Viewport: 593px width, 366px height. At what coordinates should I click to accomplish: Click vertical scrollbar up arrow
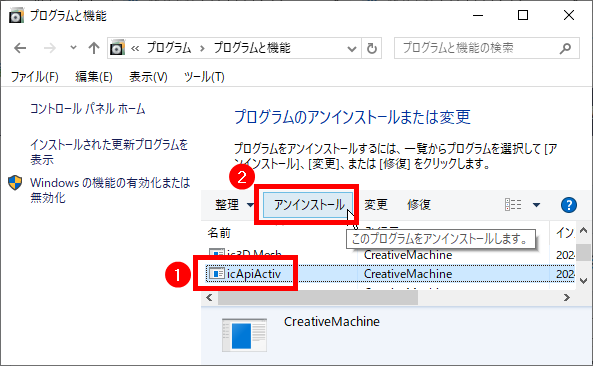(x=584, y=230)
